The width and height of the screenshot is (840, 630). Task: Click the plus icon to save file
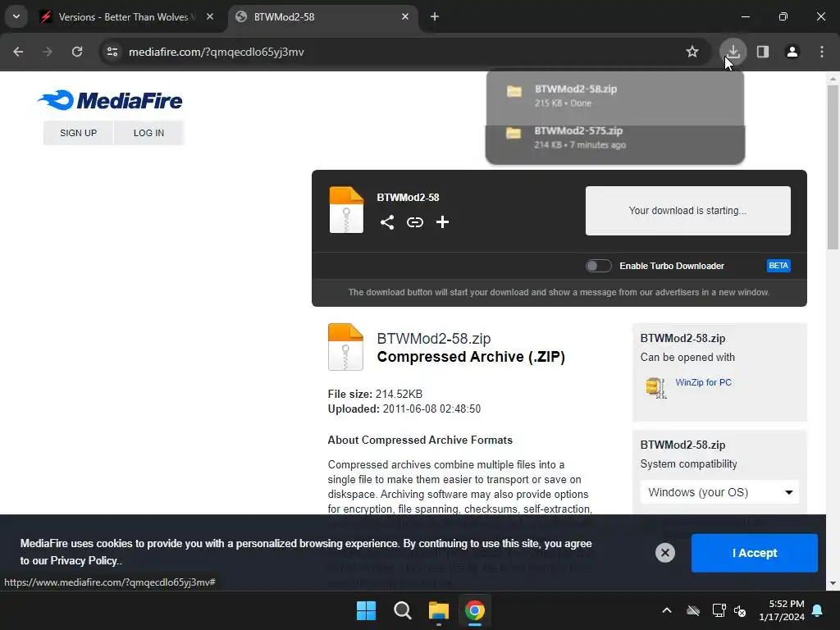pyautogui.click(x=442, y=221)
